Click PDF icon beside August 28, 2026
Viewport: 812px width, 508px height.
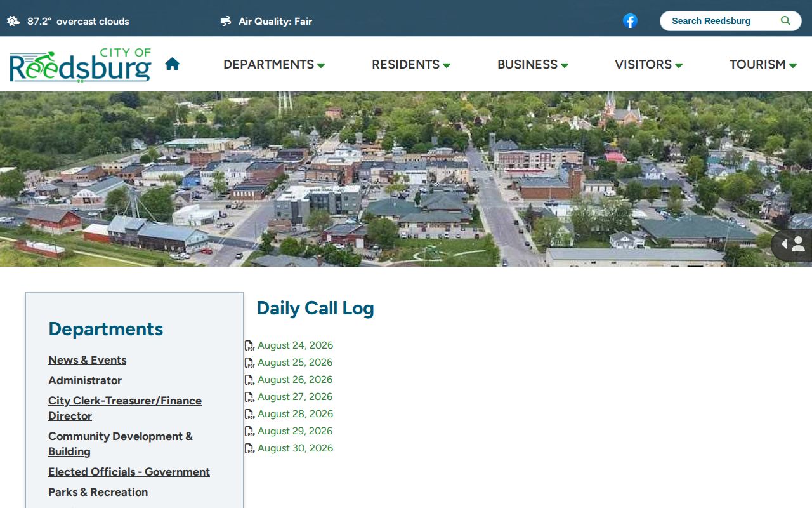[249, 414]
